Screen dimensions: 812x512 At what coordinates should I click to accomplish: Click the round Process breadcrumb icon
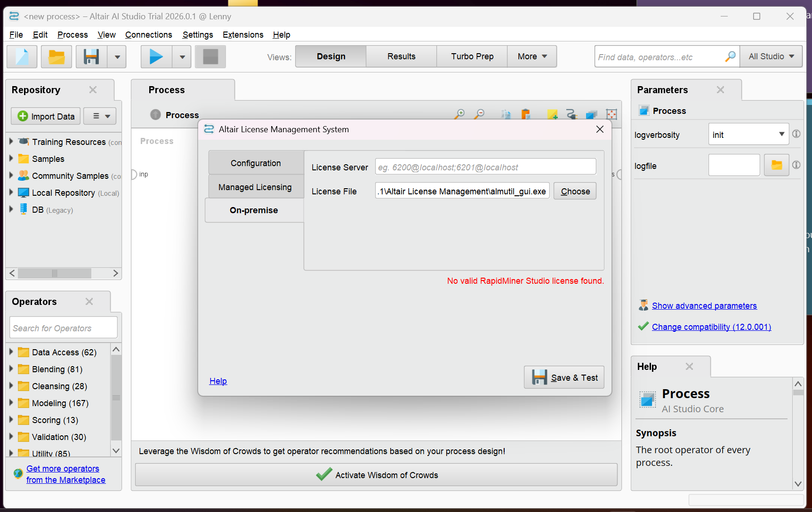156,114
